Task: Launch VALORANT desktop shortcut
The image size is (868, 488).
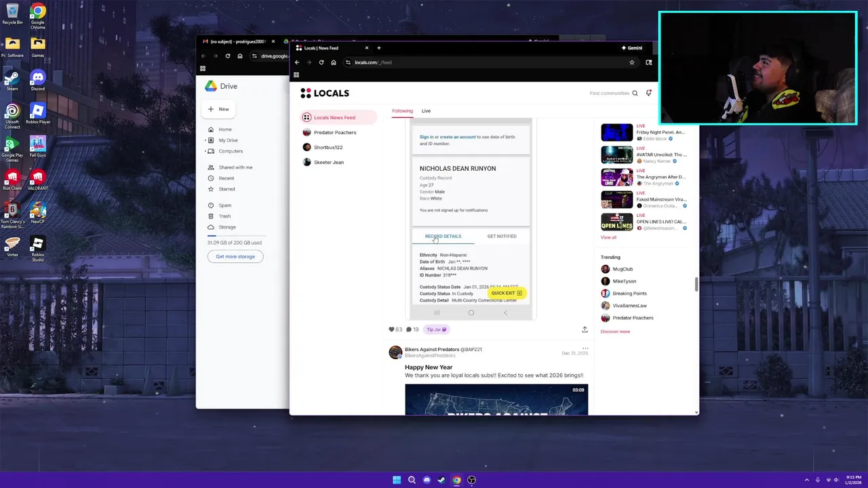Action: pyautogui.click(x=37, y=180)
